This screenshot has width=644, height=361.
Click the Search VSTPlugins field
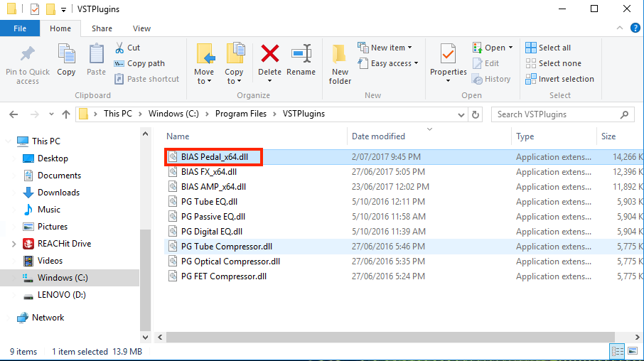(x=562, y=114)
